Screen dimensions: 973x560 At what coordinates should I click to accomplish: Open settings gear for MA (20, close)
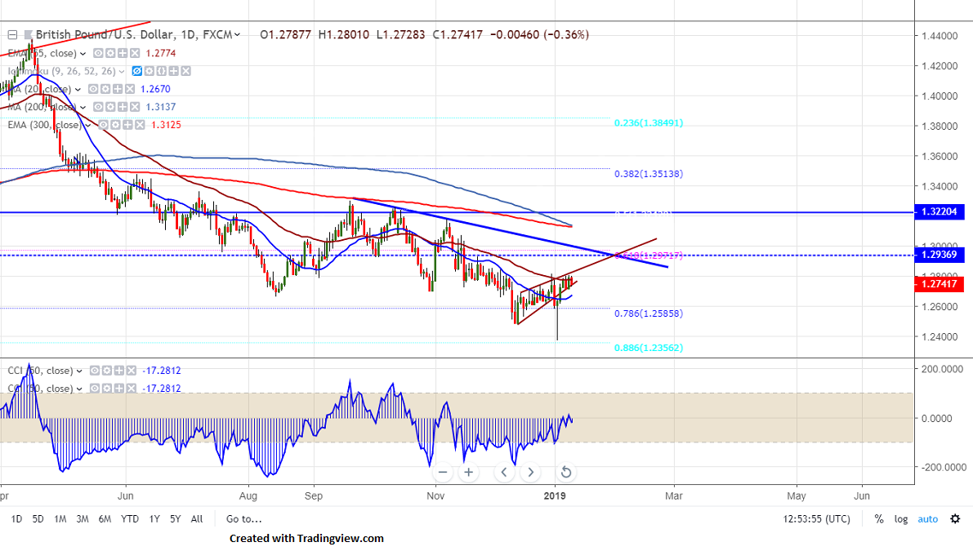(x=105, y=89)
